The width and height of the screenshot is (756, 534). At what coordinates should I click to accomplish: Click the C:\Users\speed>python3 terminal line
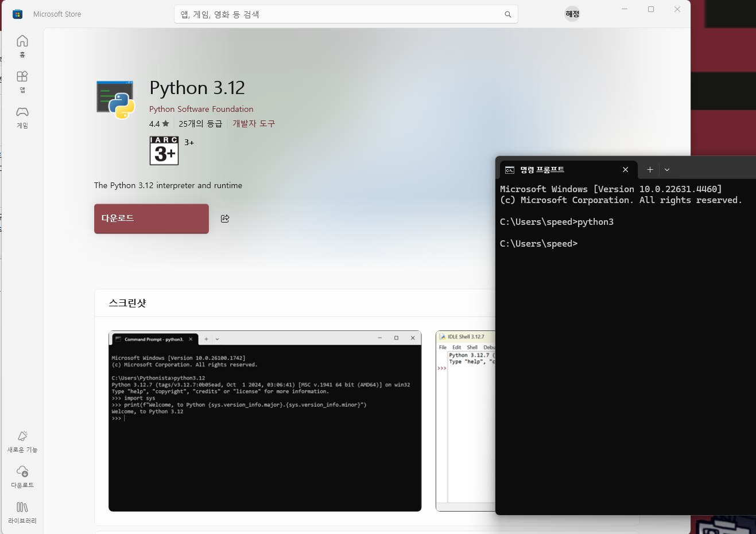(x=557, y=222)
